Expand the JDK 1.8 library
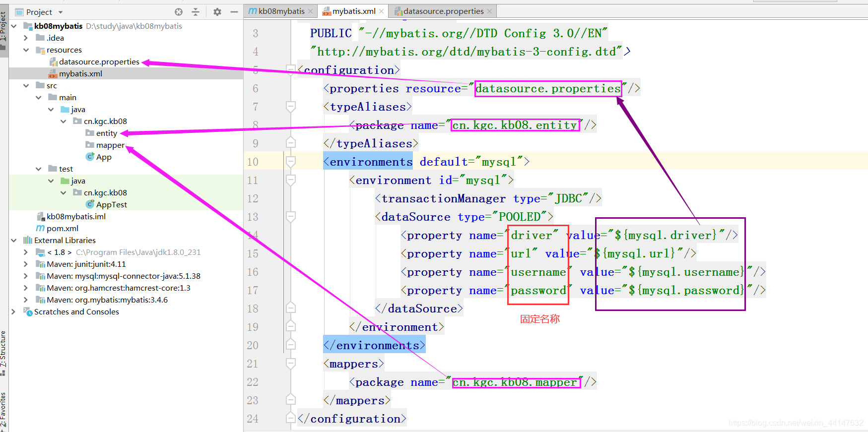 click(26, 252)
